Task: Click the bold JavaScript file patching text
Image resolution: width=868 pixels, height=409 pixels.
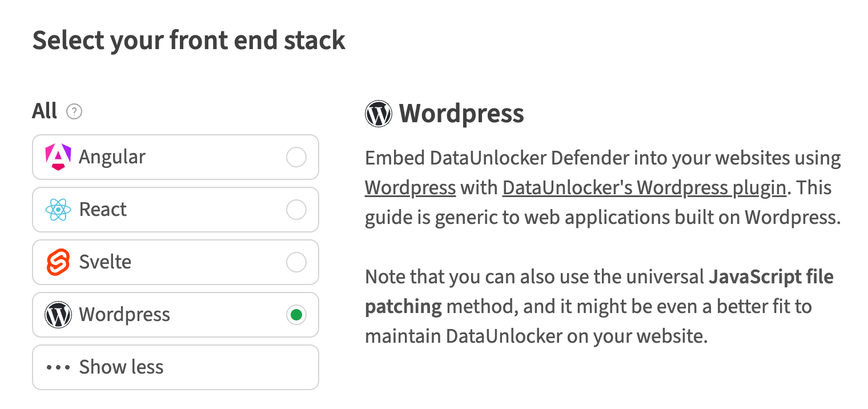Action: tap(772, 276)
